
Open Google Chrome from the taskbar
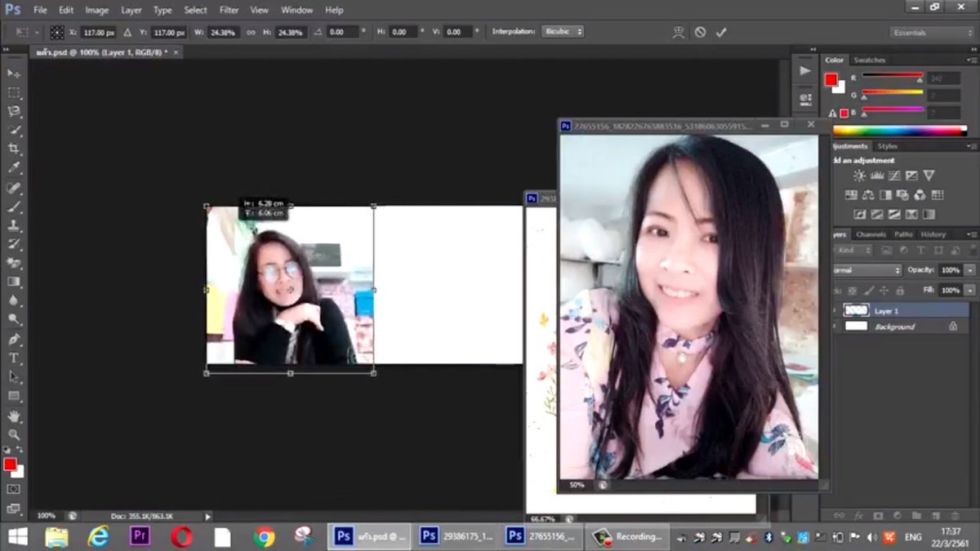(x=263, y=536)
